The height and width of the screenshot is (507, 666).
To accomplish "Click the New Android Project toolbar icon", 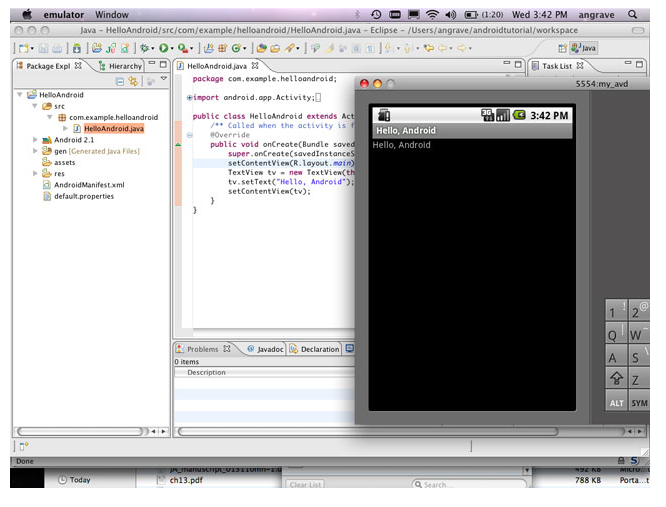I will point(97,48).
